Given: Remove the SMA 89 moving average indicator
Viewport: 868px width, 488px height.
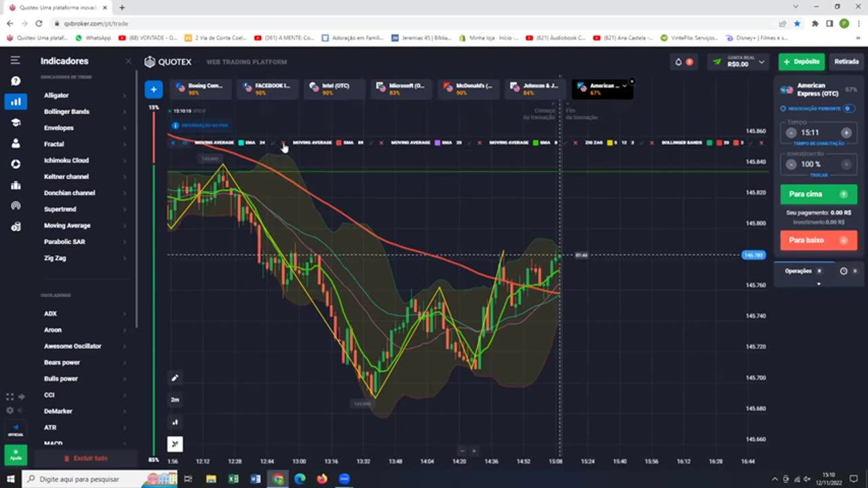Looking at the screenshot, I should 381,143.
